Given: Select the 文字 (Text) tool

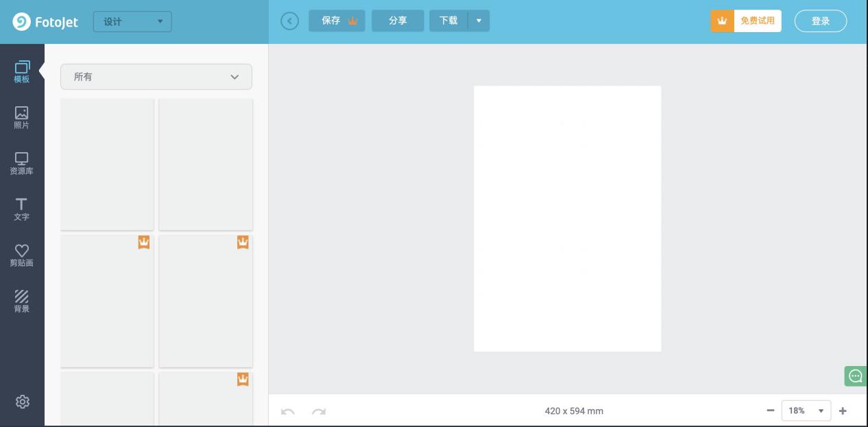Looking at the screenshot, I should 22,210.
